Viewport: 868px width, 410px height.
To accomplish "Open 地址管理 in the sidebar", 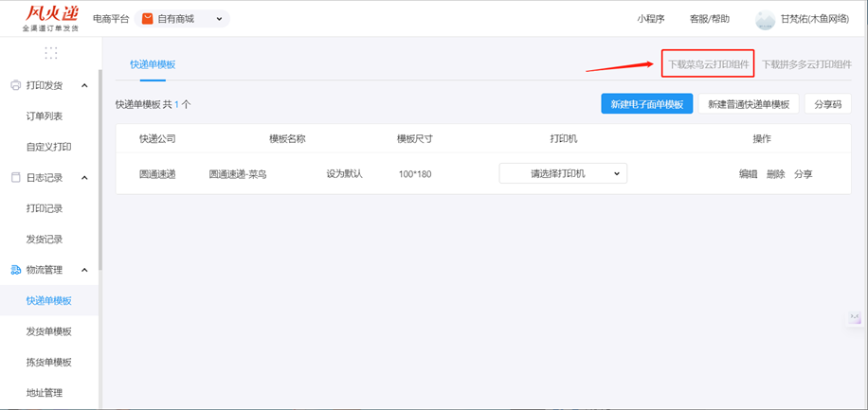I will pos(45,393).
